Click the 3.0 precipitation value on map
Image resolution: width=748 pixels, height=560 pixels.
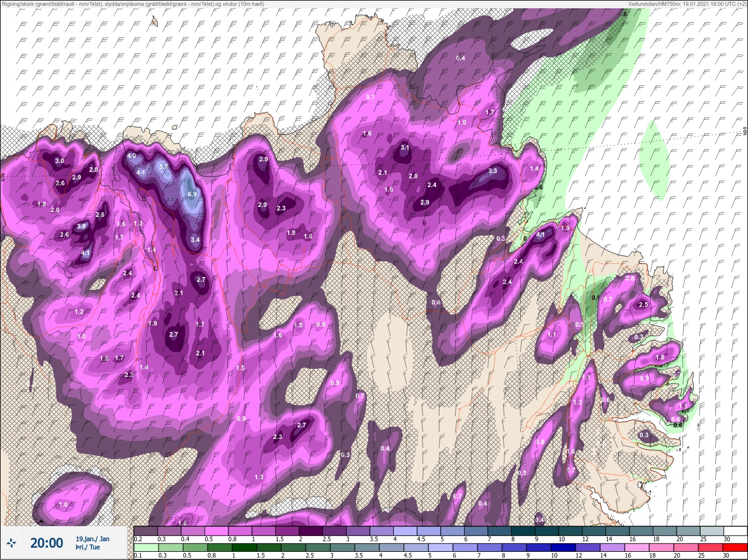[60, 161]
